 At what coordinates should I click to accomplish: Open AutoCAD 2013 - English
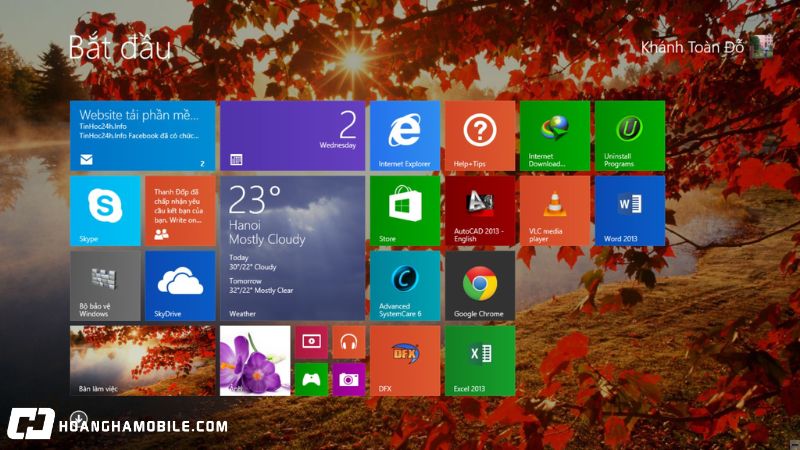(x=480, y=211)
